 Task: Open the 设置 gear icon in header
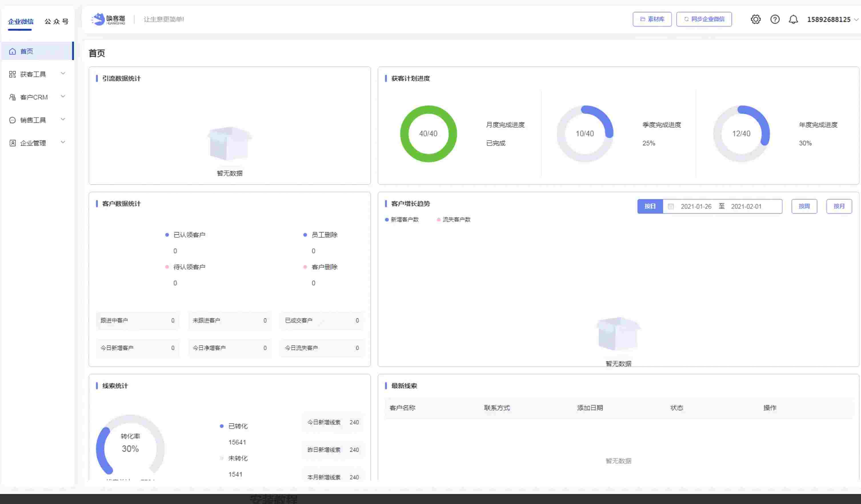[x=755, y=19]
